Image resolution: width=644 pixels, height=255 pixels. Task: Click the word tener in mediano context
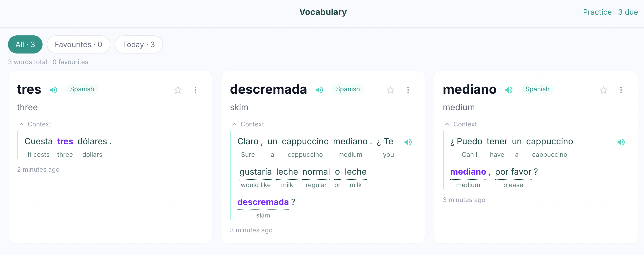[497, 141]
